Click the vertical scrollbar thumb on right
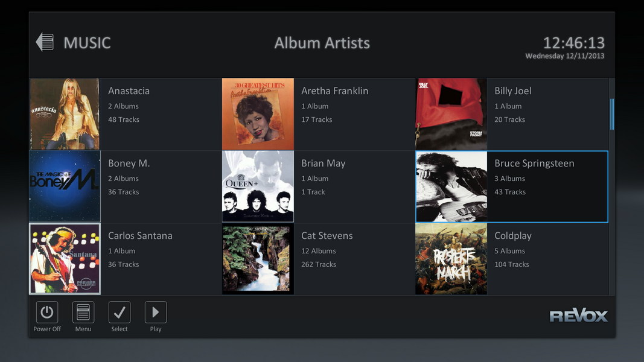The image size is (644, 362). click(612, 115)
